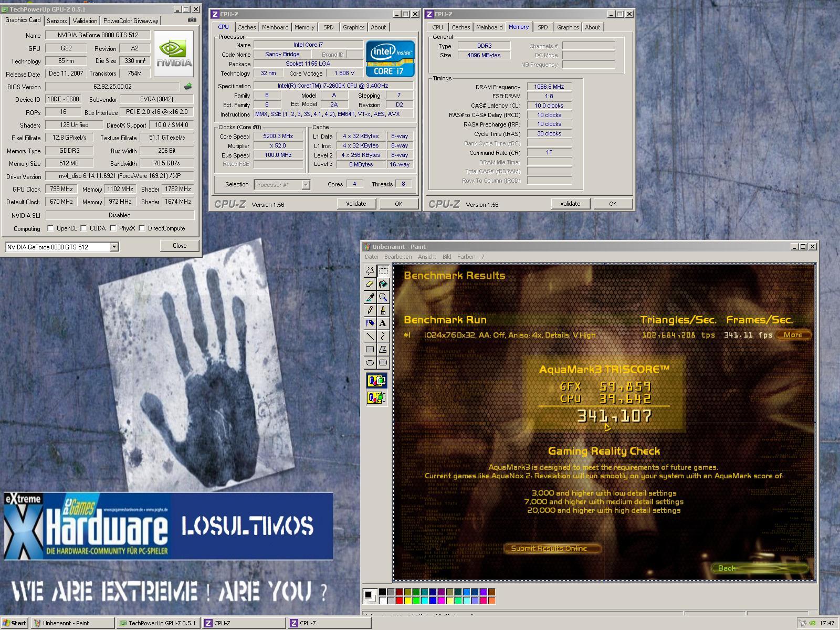Choose the Ellipse shape tool in Paint

point(370,363)
